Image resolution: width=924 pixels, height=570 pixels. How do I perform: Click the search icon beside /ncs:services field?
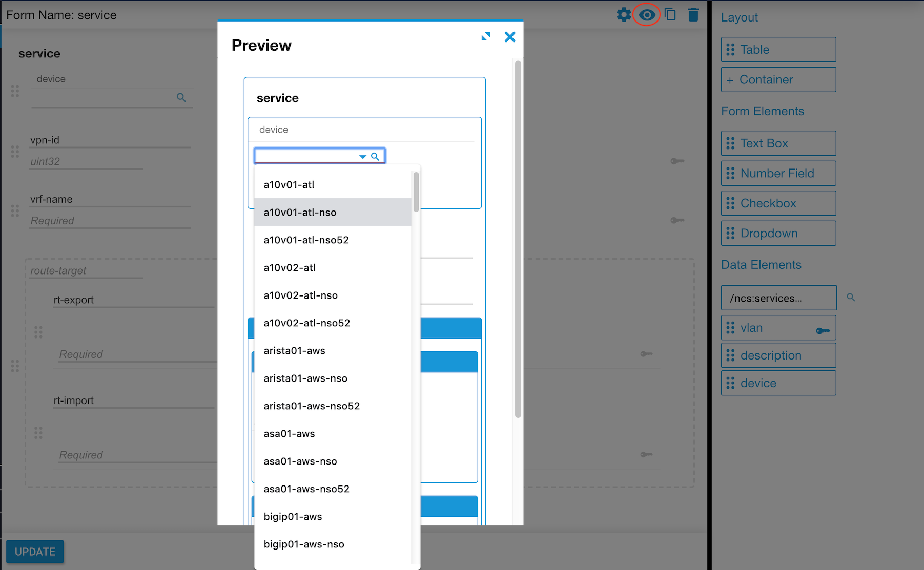pos(851,297)
